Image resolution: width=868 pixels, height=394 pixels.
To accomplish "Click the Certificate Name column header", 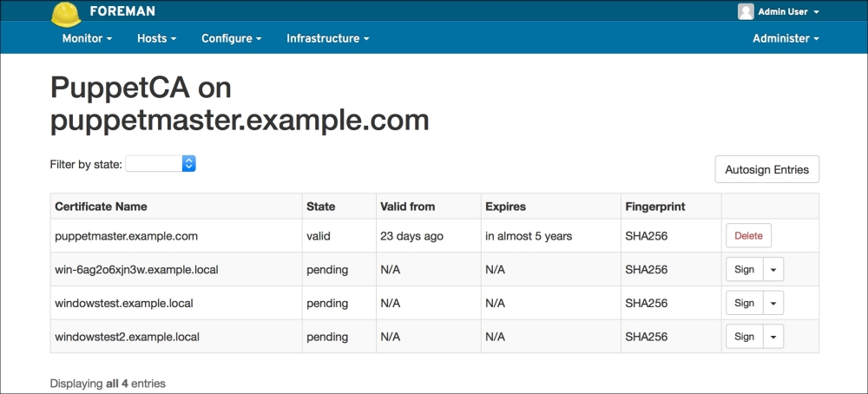I will coord(101,207).
